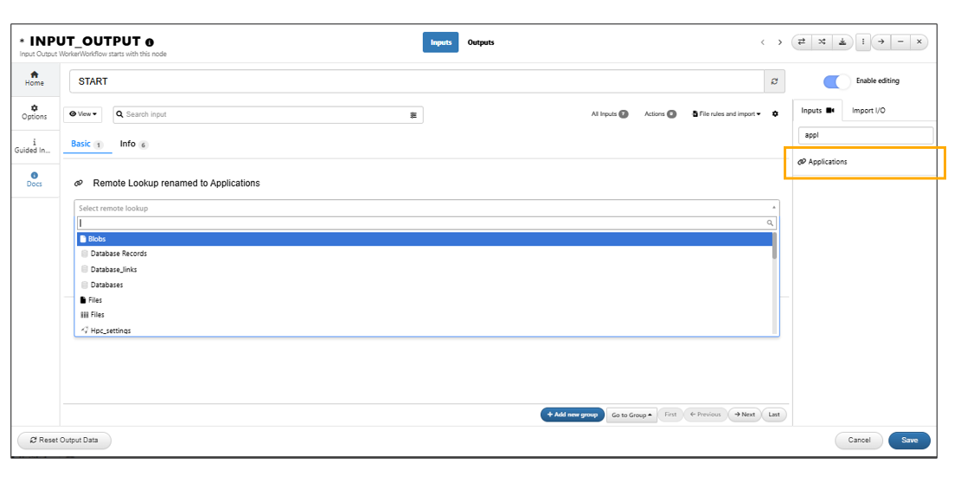
Task: Click the shuffle arrows icon in header
Action: pyautogui.click(x=822, y=42)
